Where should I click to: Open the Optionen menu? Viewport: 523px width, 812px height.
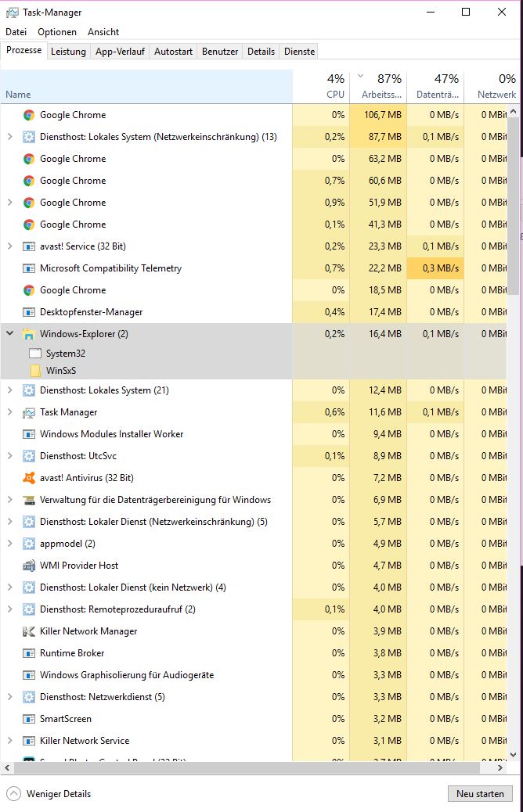pyautogui.click(x=57, y=32)
